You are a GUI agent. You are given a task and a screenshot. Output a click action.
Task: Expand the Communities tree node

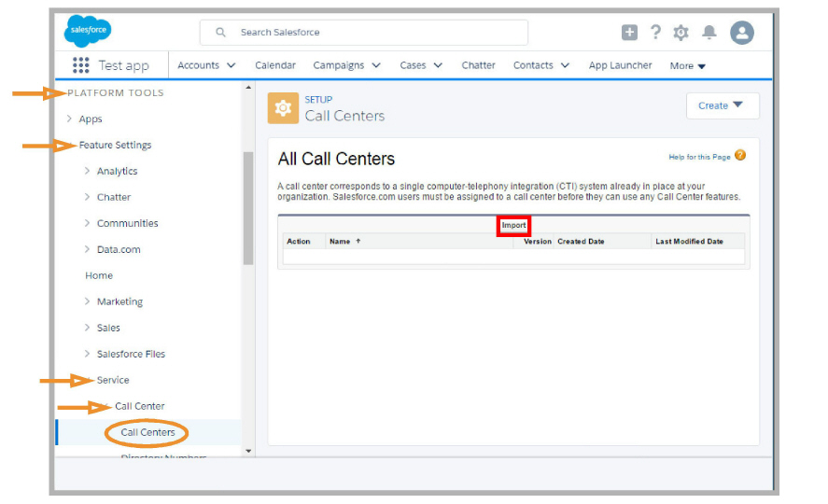click(x=87, y=223)
